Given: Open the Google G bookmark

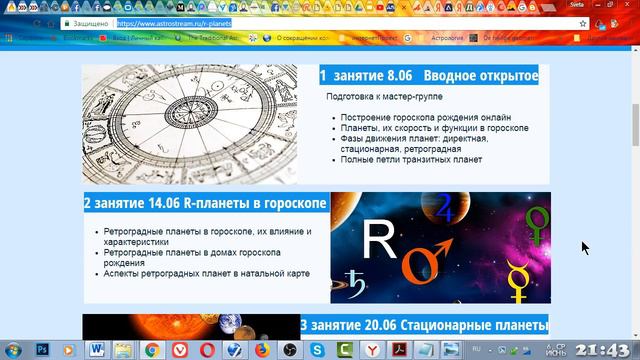Looking at the screenshot, I should coord(407,38).
